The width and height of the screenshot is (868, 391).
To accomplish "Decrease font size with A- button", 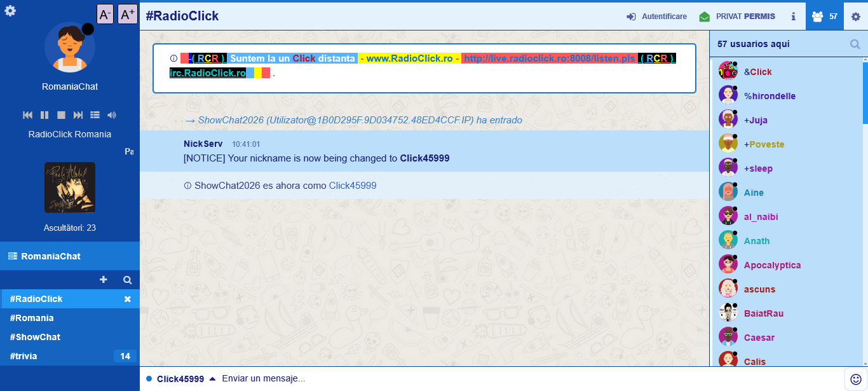I will tap(105, 14).
